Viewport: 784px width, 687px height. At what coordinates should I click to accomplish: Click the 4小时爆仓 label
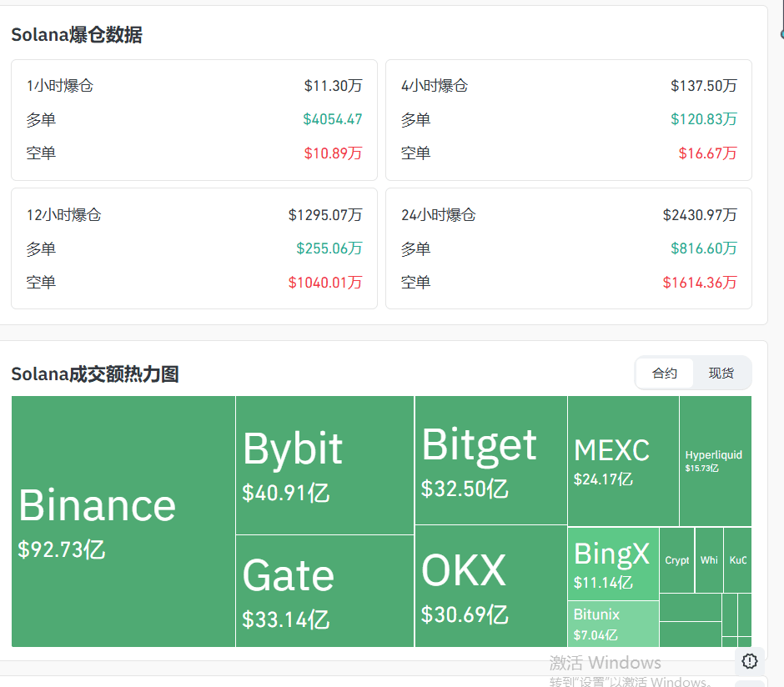click(435, 86)
